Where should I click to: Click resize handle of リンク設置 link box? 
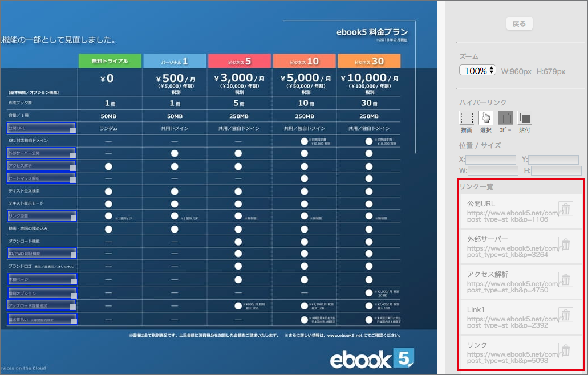click(x=74, y=218)
